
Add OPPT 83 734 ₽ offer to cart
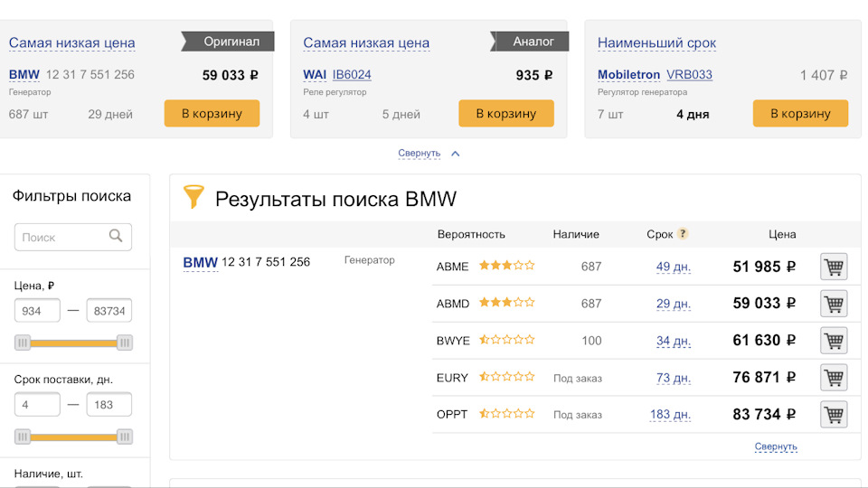(x=834, y=415)
